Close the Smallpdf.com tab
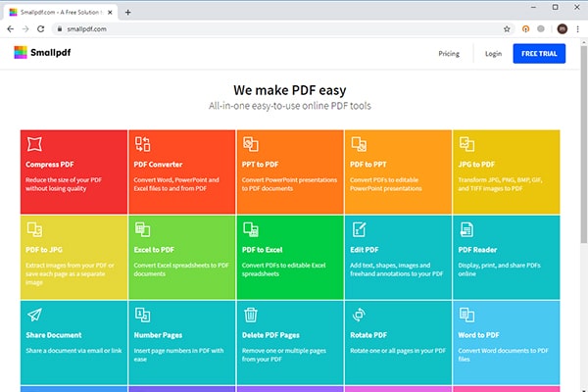This screenshot has width=588, height=392. click(110, 13)
